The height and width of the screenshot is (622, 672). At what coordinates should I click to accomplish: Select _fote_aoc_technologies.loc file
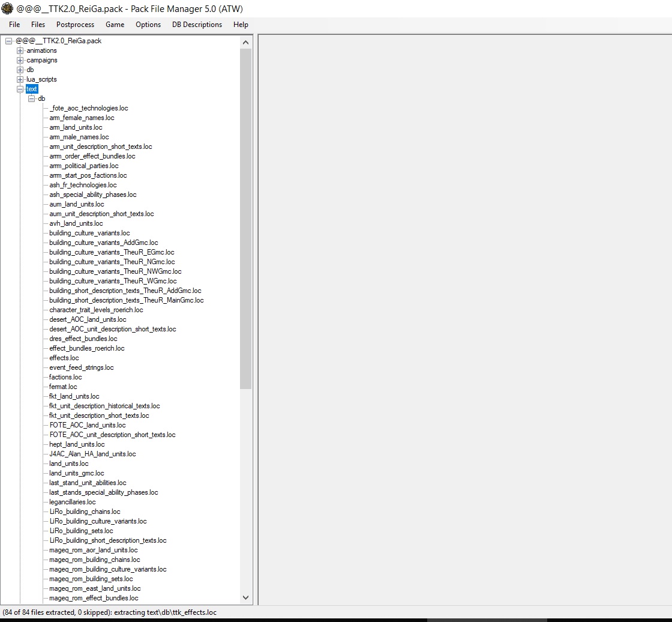(89, 108)
